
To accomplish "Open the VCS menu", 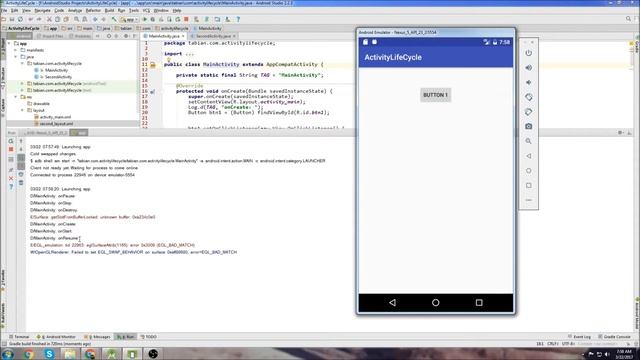I will click(146, 10).
